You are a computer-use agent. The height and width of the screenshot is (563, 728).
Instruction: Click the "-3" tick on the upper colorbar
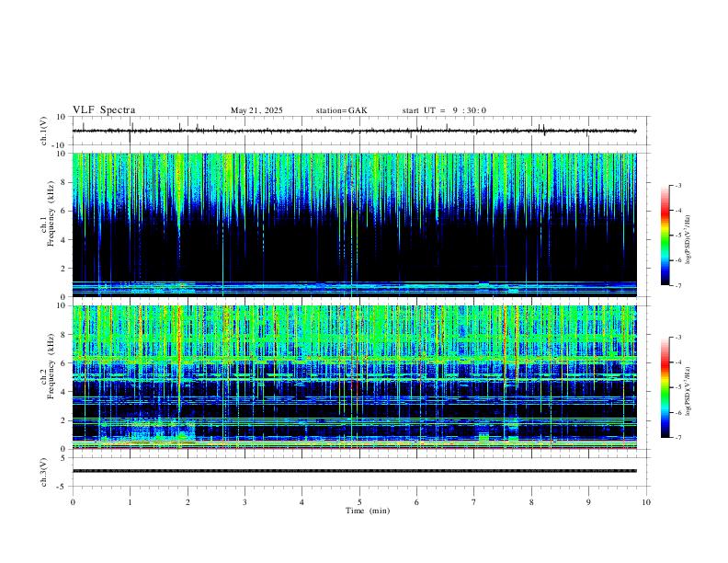click(x=677, y=185)
